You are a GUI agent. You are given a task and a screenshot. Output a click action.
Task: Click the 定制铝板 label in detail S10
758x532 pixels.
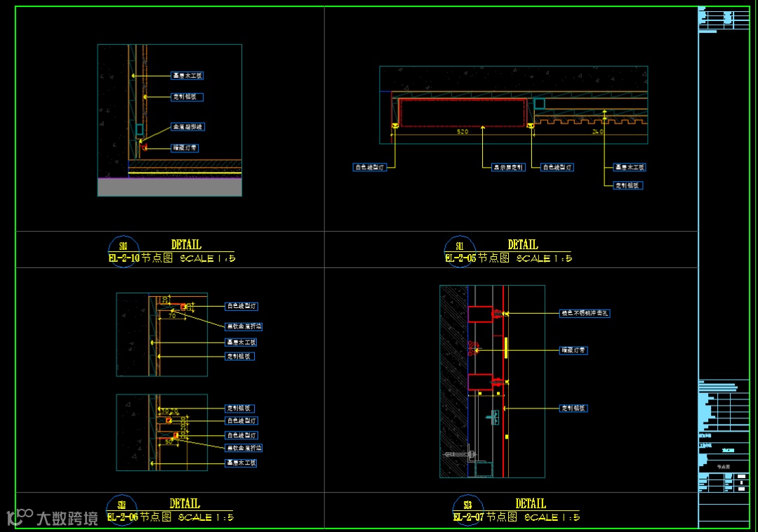187,97
